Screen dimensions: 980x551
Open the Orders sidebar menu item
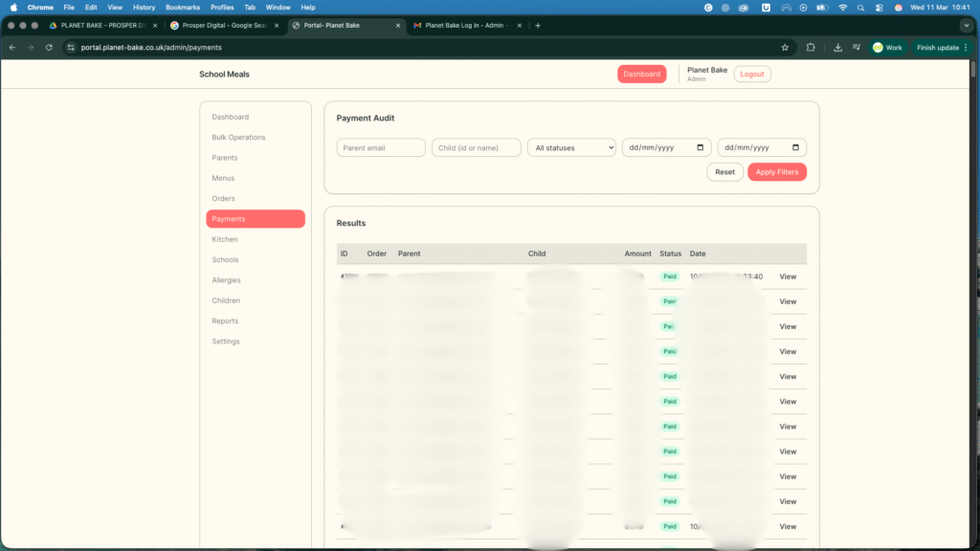click(223, 199)
